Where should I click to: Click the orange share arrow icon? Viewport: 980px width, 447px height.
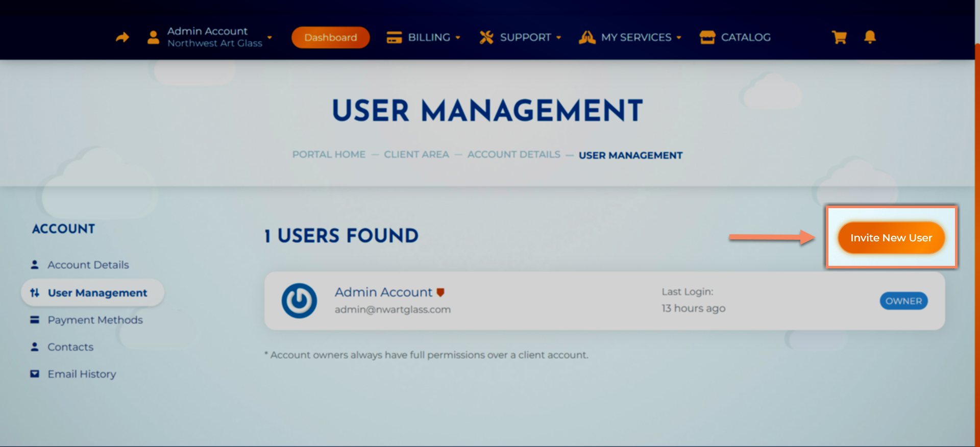point(122,37)
